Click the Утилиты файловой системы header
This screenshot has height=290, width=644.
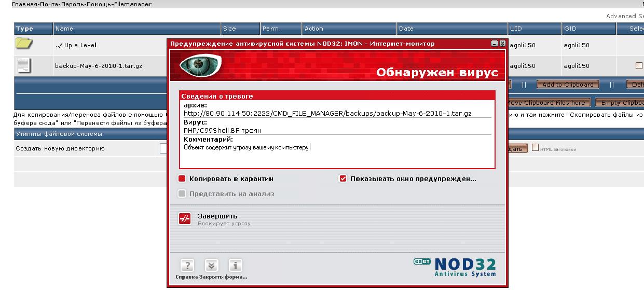(x=59, y=134)
